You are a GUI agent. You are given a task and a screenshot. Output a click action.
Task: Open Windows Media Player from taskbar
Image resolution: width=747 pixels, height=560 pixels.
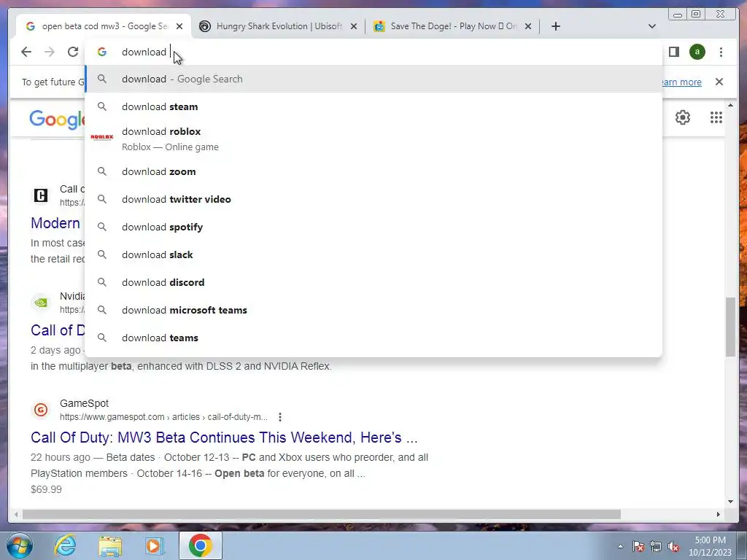coord(154,545)
